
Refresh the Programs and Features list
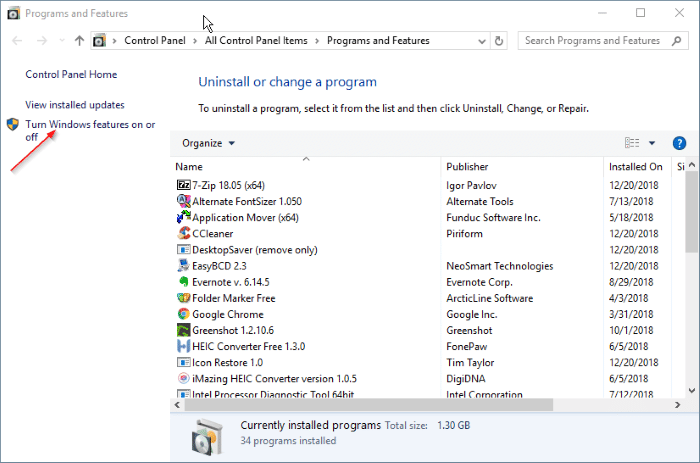tap(499, 41)
